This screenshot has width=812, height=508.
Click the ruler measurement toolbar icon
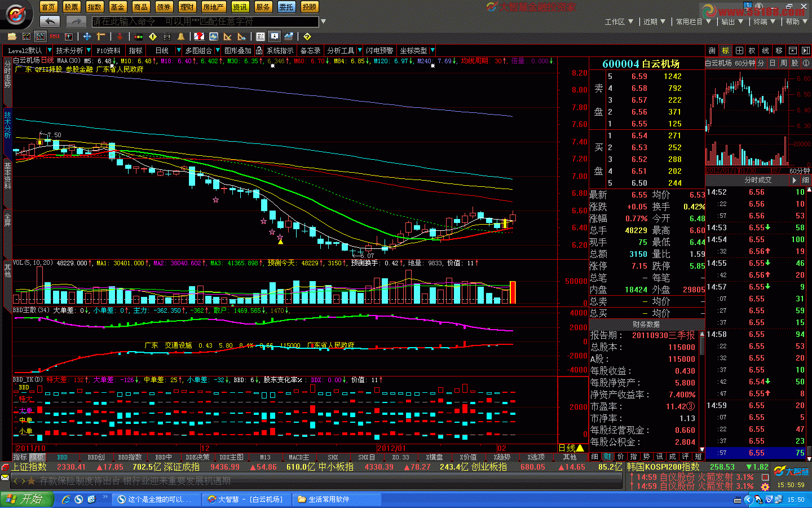pos(101,37)
